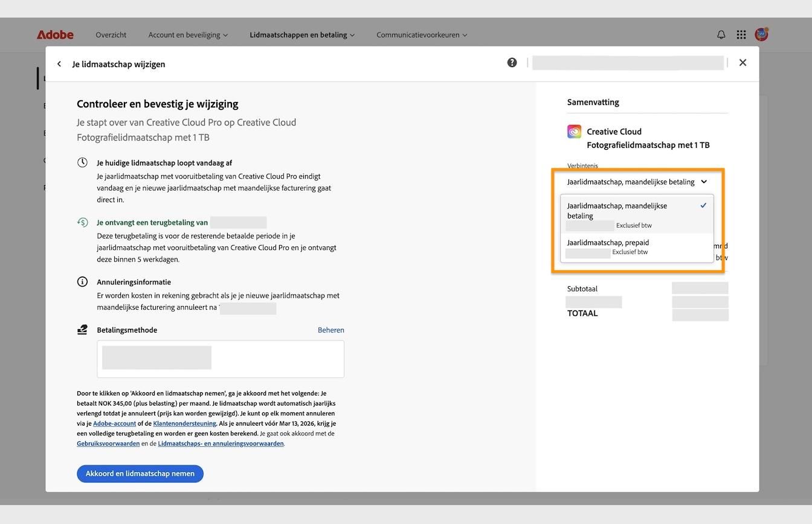
Task: Close the membership change dialog
Action: click(x=743, y=63)
